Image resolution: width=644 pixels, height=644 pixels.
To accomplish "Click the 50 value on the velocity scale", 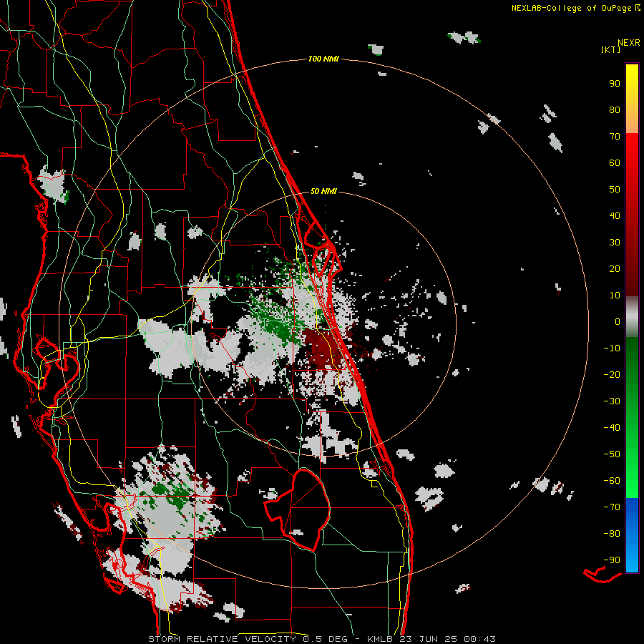I will pos(615,190).
